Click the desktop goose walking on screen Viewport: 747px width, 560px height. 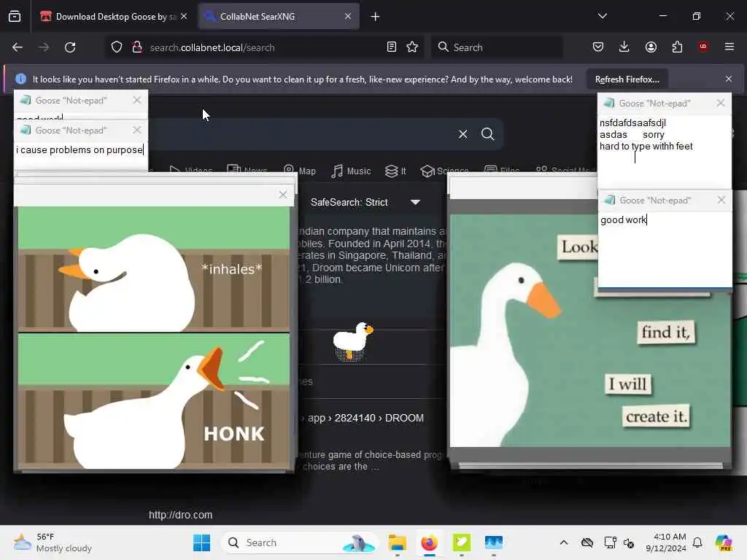(x=352, y=341)
